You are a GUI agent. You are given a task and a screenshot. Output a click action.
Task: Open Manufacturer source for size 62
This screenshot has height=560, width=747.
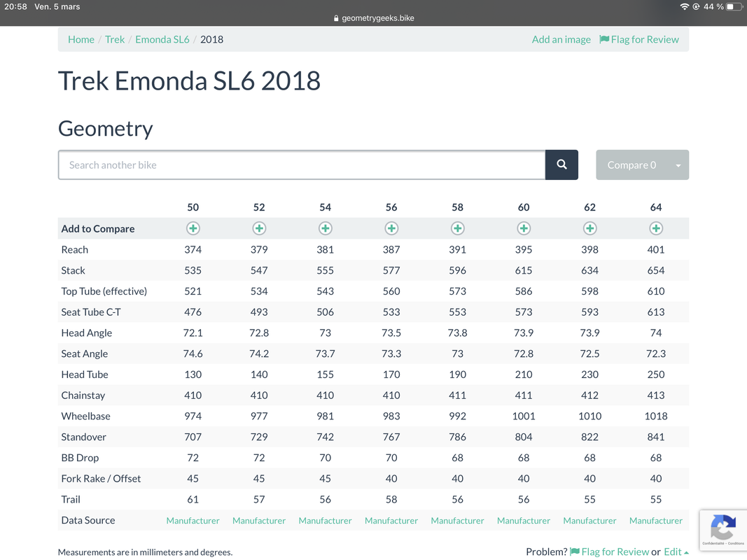coord(589,521)
